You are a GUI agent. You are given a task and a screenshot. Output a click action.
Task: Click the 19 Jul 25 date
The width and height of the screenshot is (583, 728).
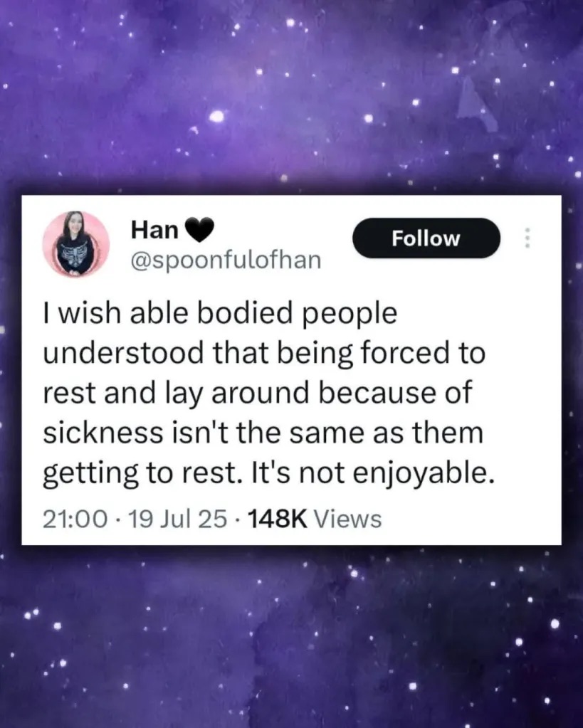[x=177, y=519]
